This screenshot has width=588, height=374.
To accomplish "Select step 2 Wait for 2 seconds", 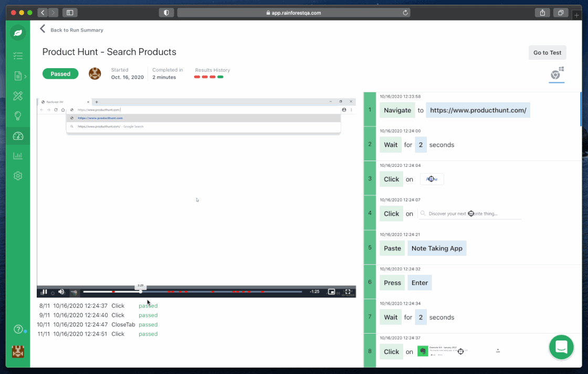I will coord(472,144).
